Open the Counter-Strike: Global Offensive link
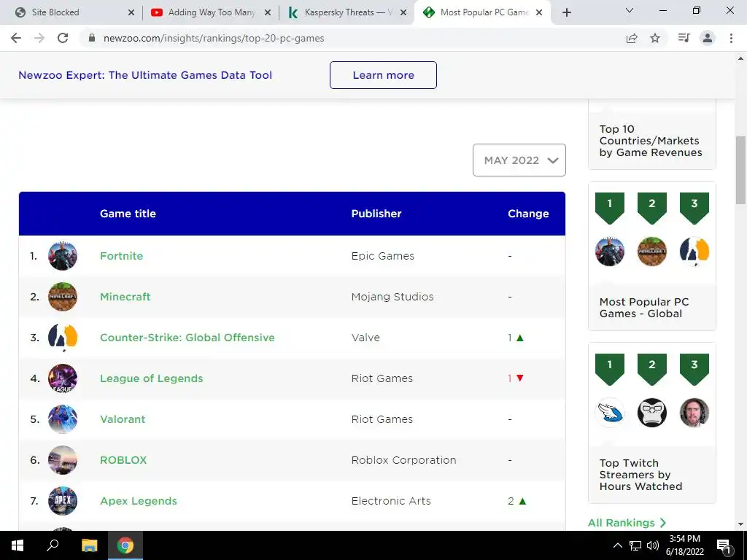 (x=187, y=338)
